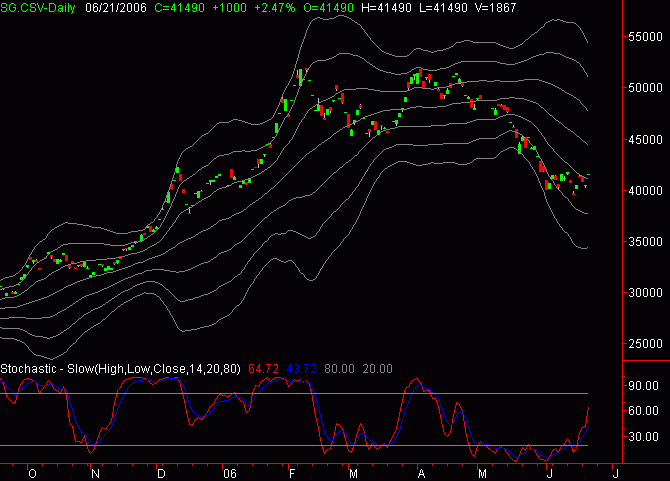The width and height of the screenshot is (670, 481).
Task: Click the low value L=41490
Action: (x=443, y=7)
